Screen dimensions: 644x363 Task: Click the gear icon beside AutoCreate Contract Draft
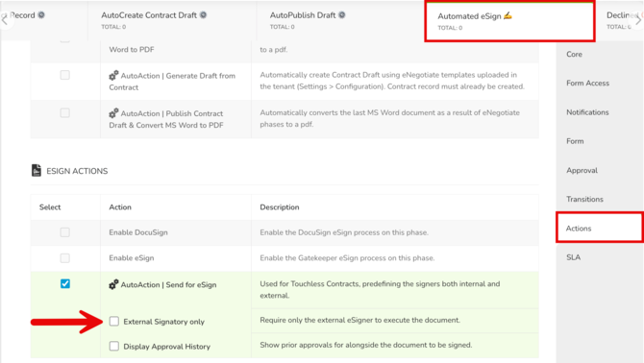204,15
